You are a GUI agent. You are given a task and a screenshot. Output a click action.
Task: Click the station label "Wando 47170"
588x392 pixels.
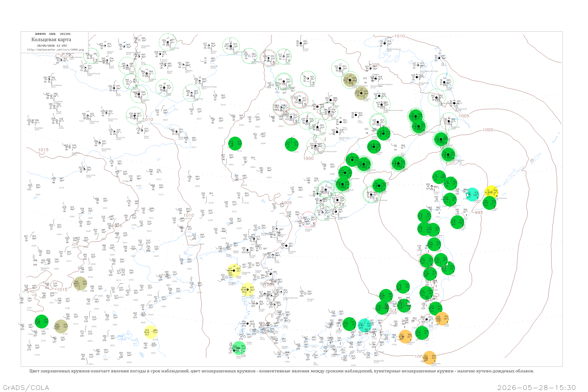click(249, 343)
